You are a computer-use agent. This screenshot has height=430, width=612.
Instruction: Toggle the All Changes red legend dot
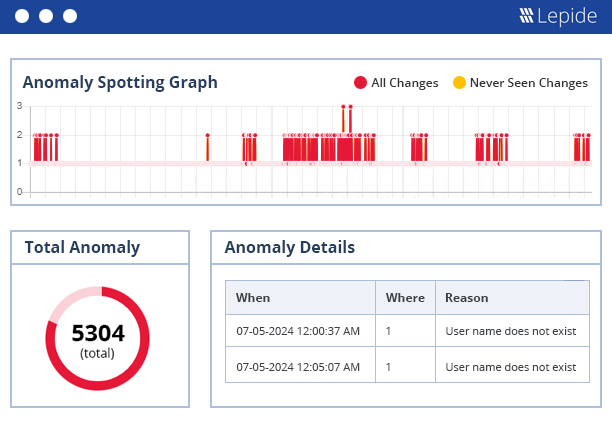tap(360, 83)
